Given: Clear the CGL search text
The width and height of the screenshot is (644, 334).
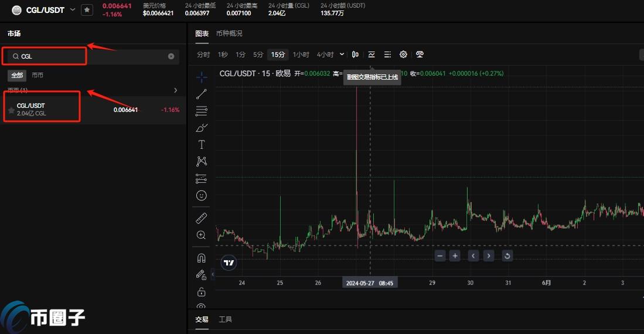Looking at the screenshot, I should pyautogui.click(x=171, y=56).
